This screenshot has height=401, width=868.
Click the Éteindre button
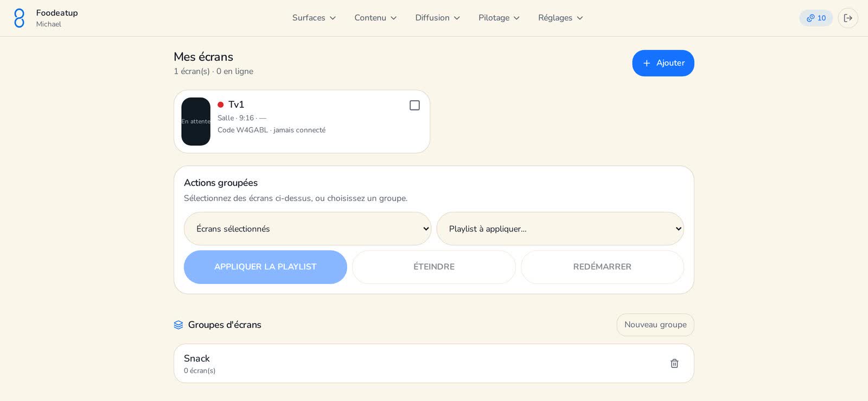point(434,267)
